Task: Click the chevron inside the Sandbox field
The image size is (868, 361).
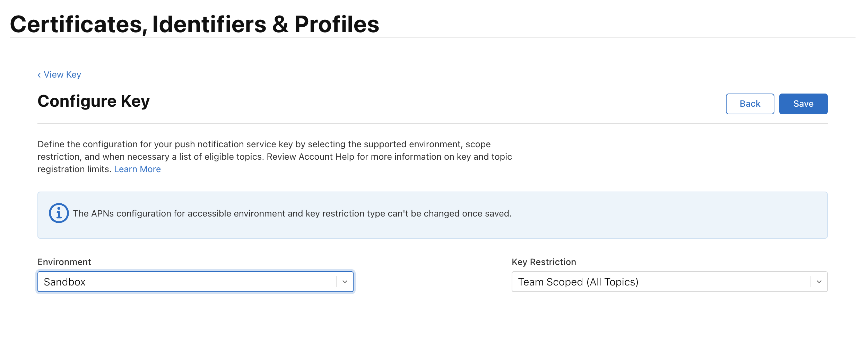Action: pos(344,282)
